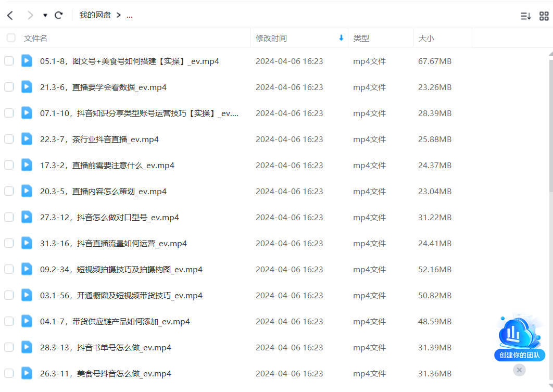Click video icon of 17.3-2 直播前需要注意什么
Image resolution: width=553 pixels, height=392 pixels.
[27, 165]
